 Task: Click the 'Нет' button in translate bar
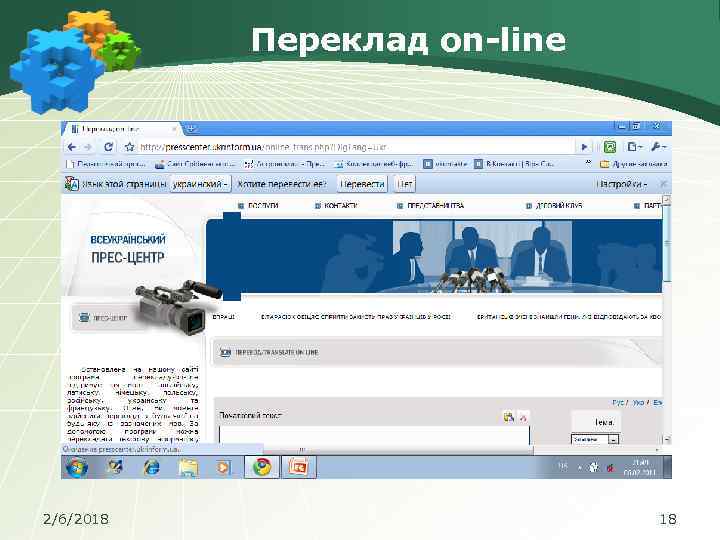point(405,184)
